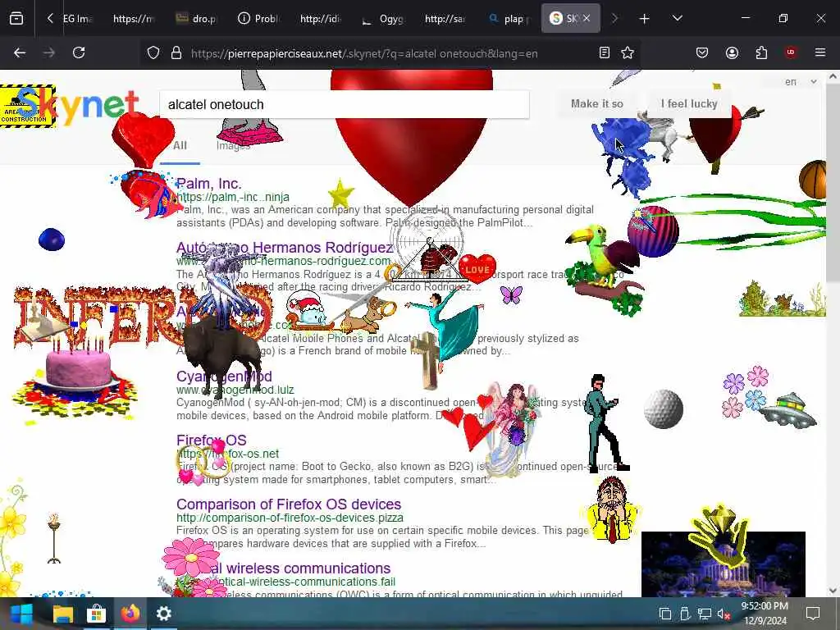The image size is (840, 630).
Task: Close the active Skynet tab
Action: click(587, 18)
